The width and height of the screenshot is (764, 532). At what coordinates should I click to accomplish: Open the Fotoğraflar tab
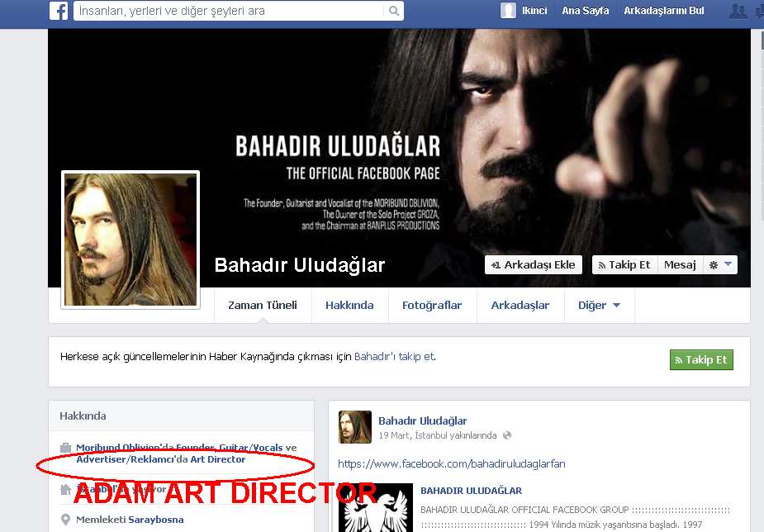point(432,306)
